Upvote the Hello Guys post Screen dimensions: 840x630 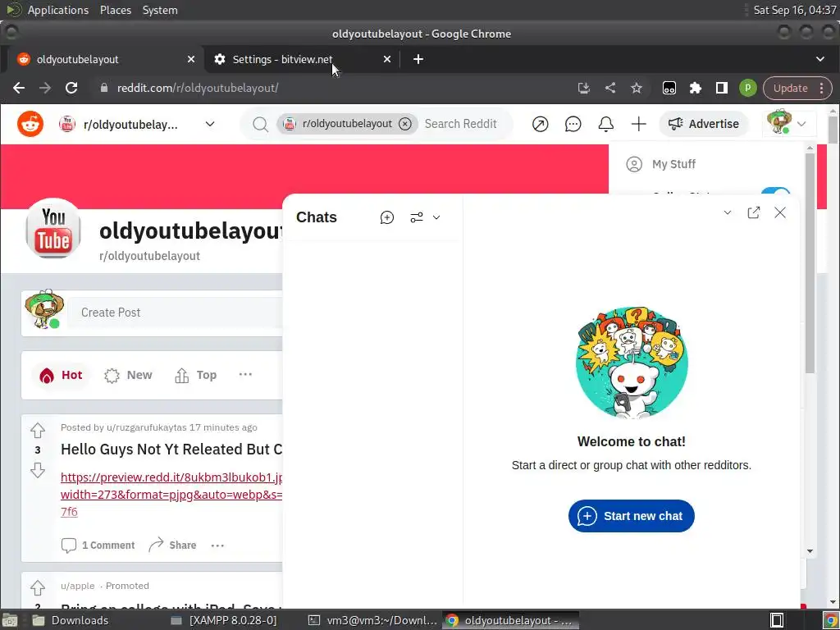click(38, 430)
